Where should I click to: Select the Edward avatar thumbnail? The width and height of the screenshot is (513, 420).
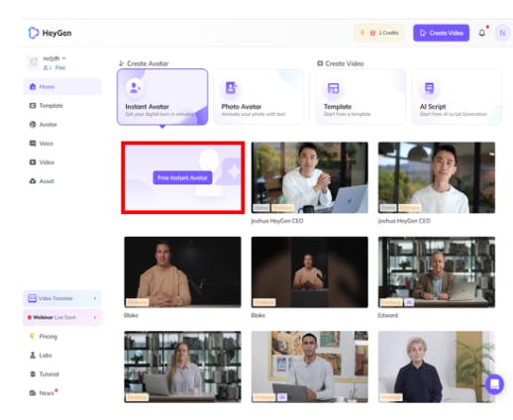(437, 272)
